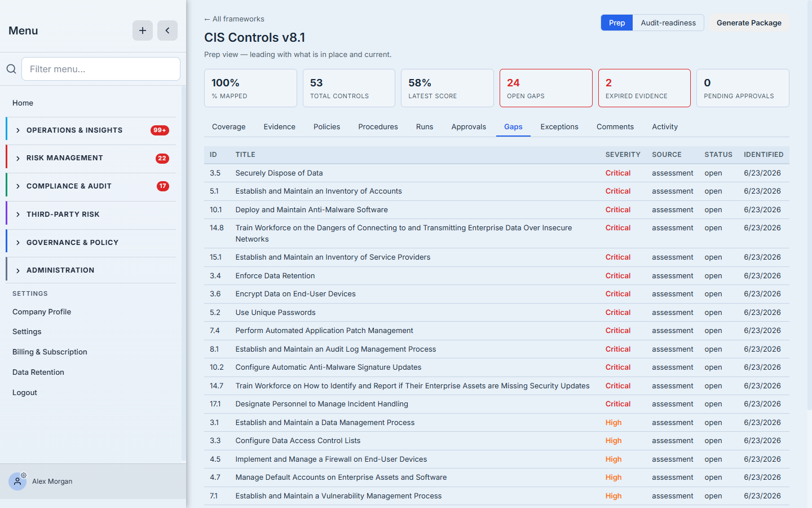
Task: Open the Settings menu entry
Action: point(27,332)
